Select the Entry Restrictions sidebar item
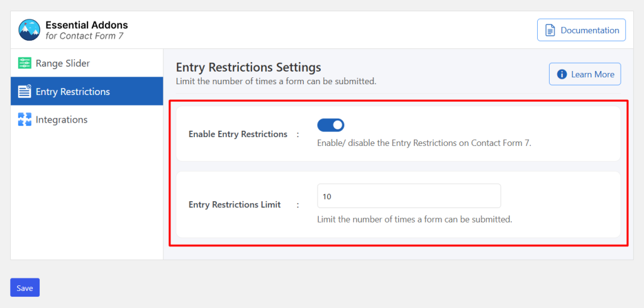644x308 pixels. click(x=87, y=91)
